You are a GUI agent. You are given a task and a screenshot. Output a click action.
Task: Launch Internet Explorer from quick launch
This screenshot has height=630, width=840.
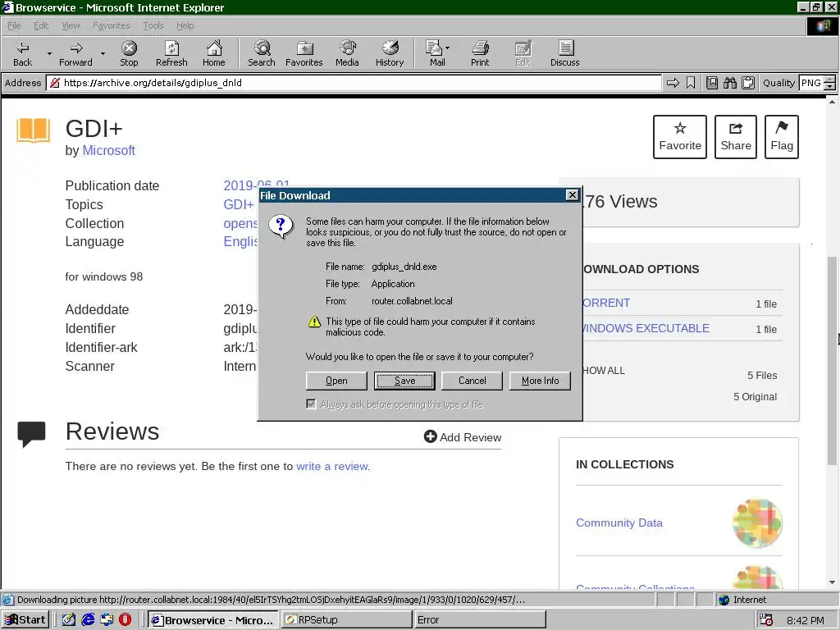88,620
